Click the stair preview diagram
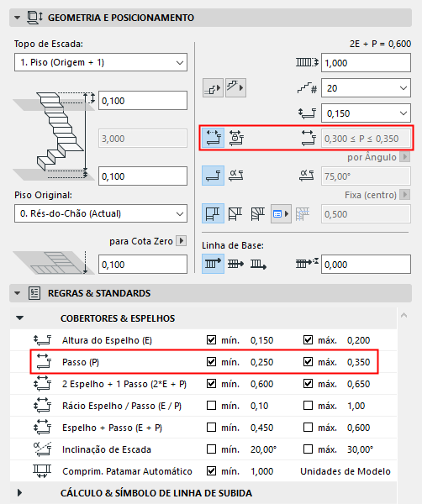The height and width of the screenshot is (504, 422). click(54, 135)
